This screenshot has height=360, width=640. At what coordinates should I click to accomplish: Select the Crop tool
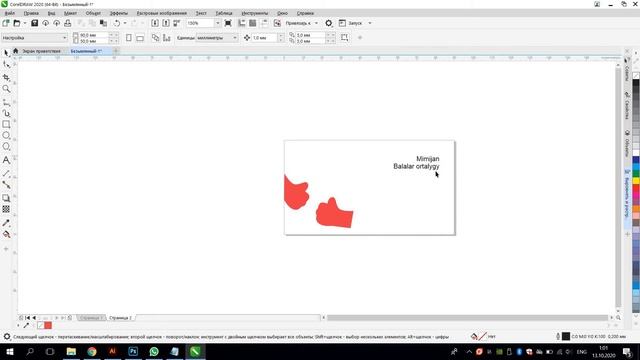6,77
